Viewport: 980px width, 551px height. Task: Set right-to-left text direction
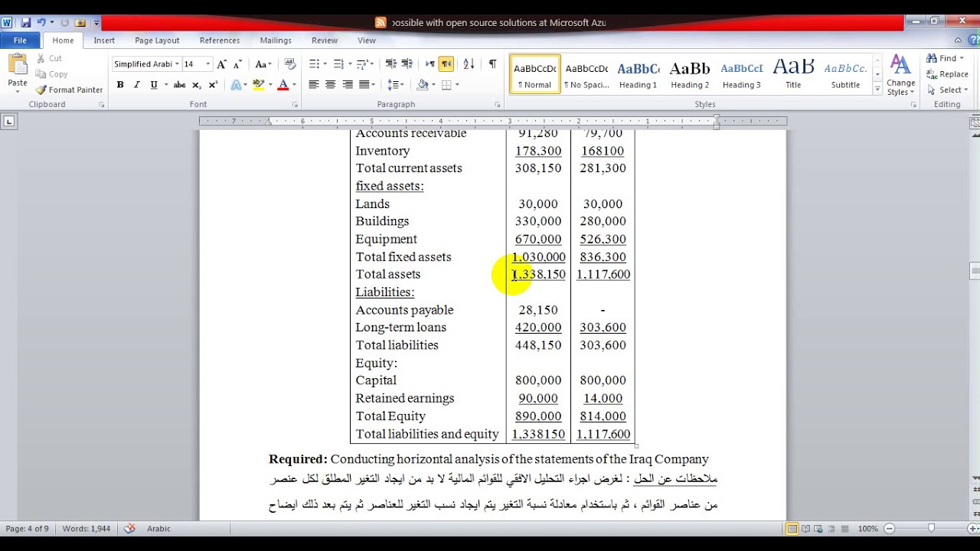point(446,64)
